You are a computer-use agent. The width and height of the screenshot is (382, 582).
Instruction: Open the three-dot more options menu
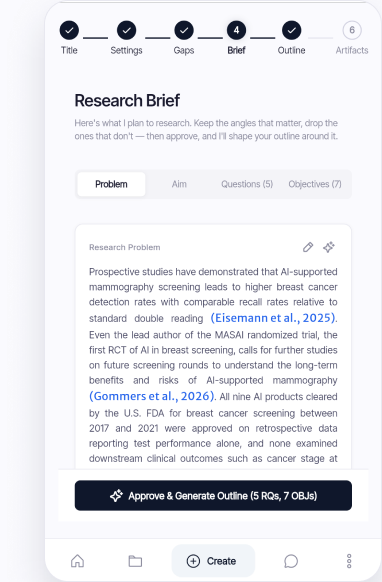pos(349,561)
